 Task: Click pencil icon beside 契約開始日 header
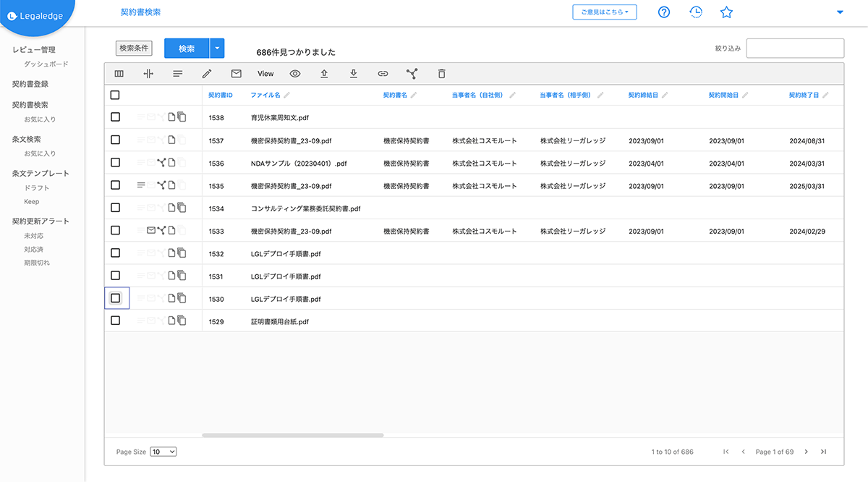coord(745,96)
